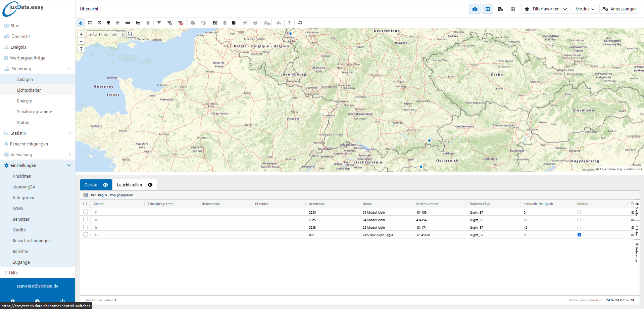Click the clear filter funnel icon
The height and width of the screenshot is (309, 644).
[x=181, y=23]
